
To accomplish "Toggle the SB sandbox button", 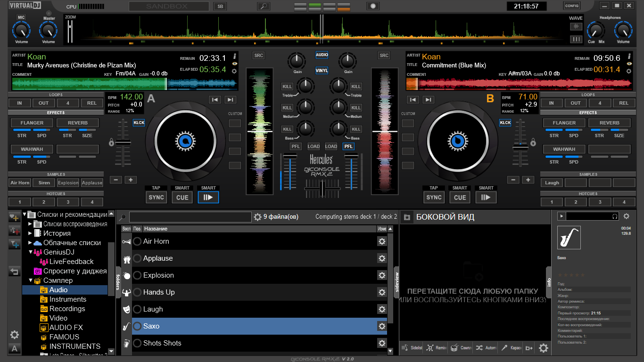I will [220, 7].
